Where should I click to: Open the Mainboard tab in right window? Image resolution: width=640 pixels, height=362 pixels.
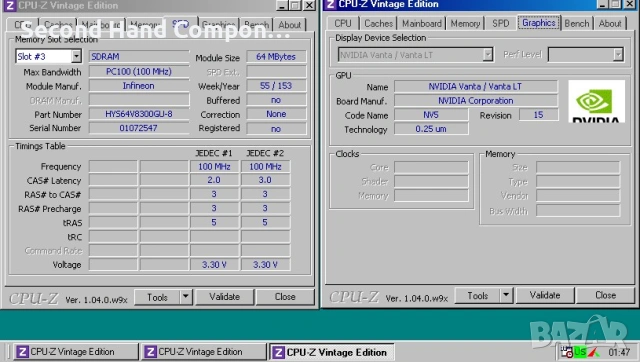422,23
